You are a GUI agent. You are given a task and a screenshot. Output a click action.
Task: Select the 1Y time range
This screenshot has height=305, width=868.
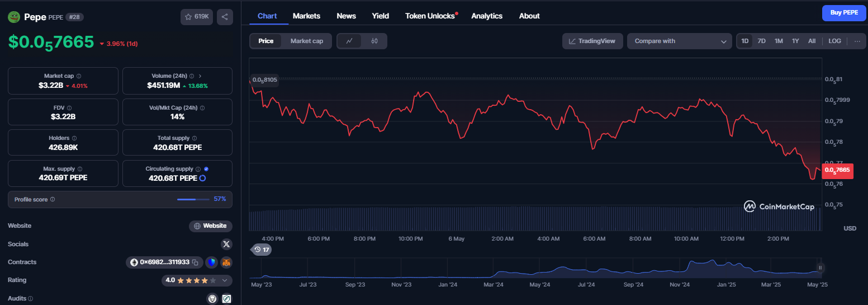[x=795, y=41]
